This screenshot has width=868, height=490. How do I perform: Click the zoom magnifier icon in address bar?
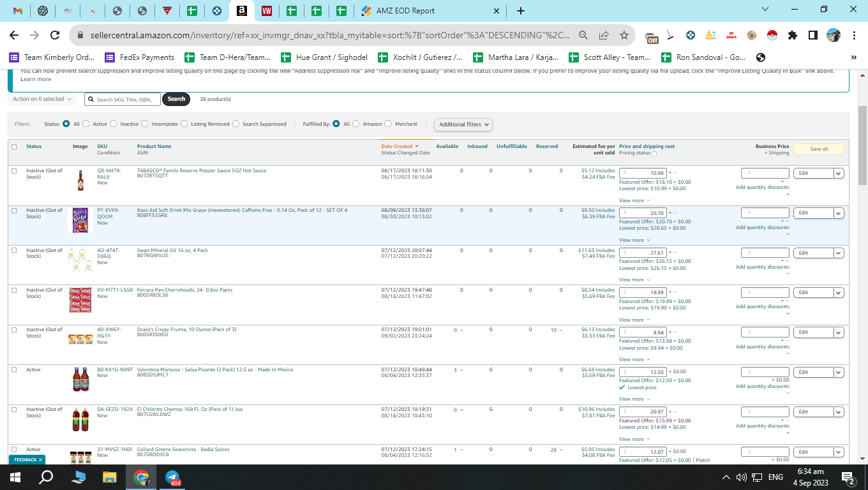(583, 35)
